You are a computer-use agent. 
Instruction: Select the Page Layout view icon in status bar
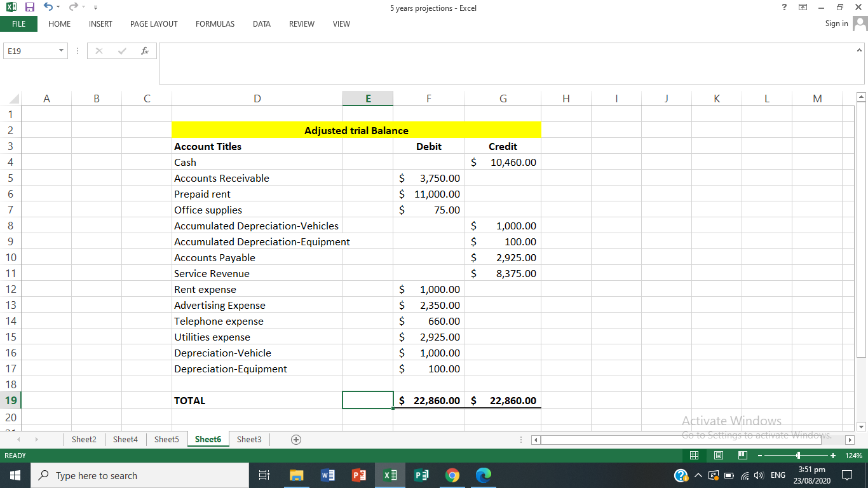(718, 456)
